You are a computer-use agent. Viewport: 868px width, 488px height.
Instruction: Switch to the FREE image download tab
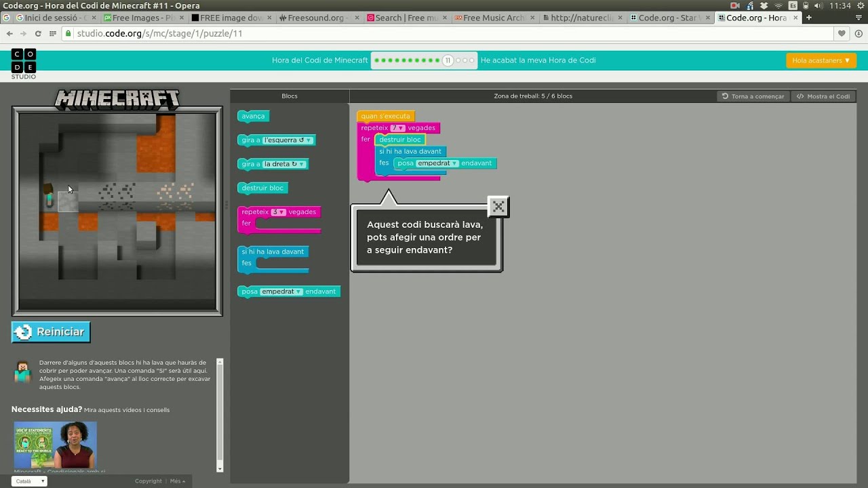point(231,18)
